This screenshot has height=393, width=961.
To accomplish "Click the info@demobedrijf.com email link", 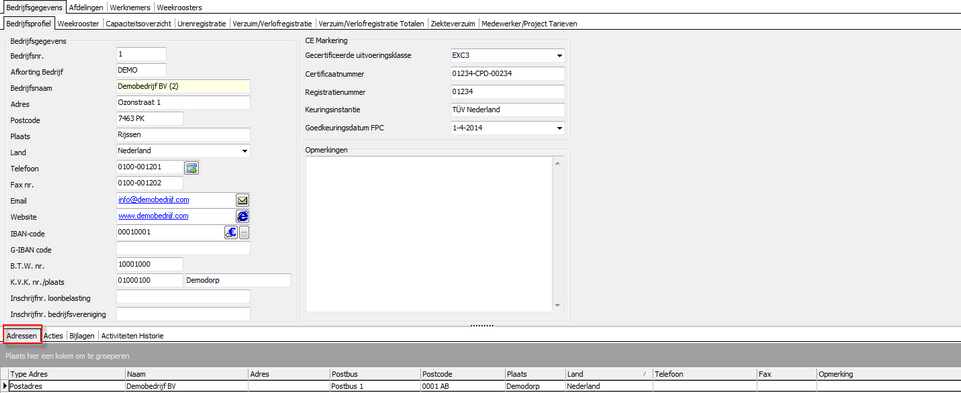I will (x=153, y=200).
